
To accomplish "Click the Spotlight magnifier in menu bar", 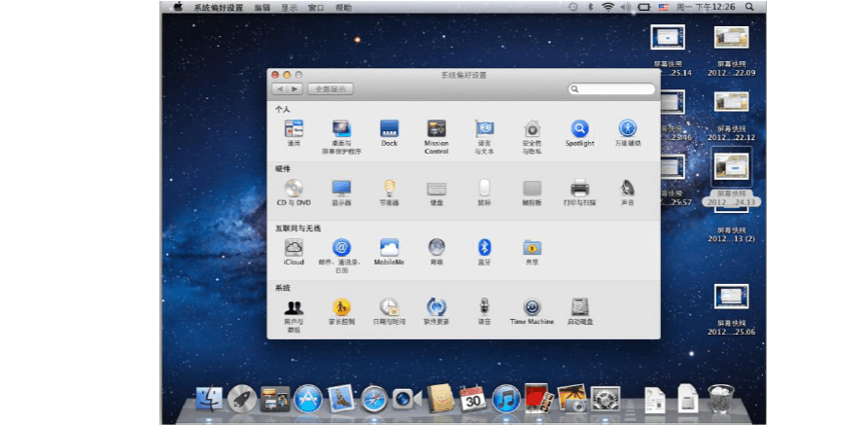I will tap(749, 7).
